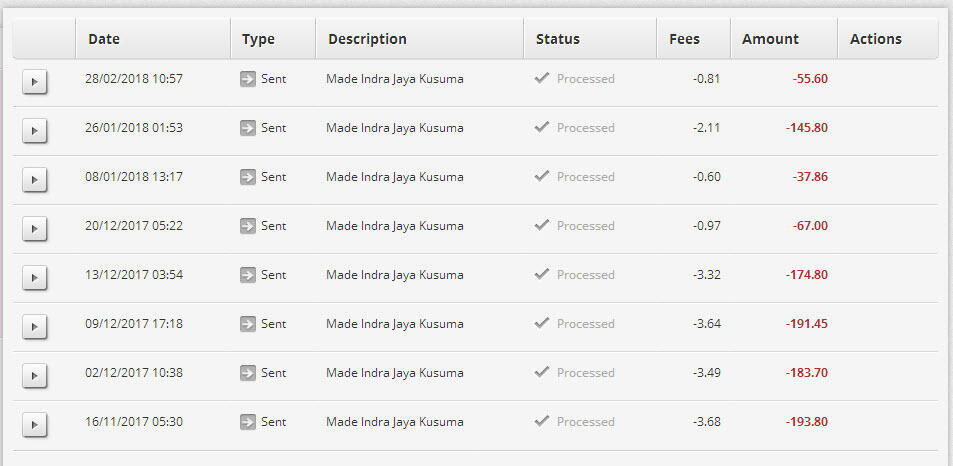Viewport: 953px width, 466px height.
Task: Click the Processed checkmark for 13/12/2017 transaction
Action: (542, 274)
